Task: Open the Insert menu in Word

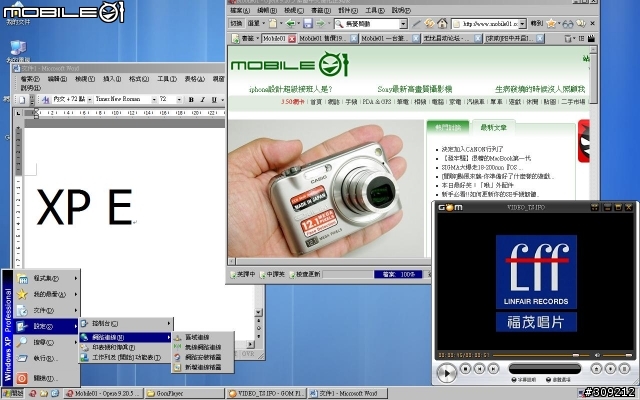Action: 112,79
